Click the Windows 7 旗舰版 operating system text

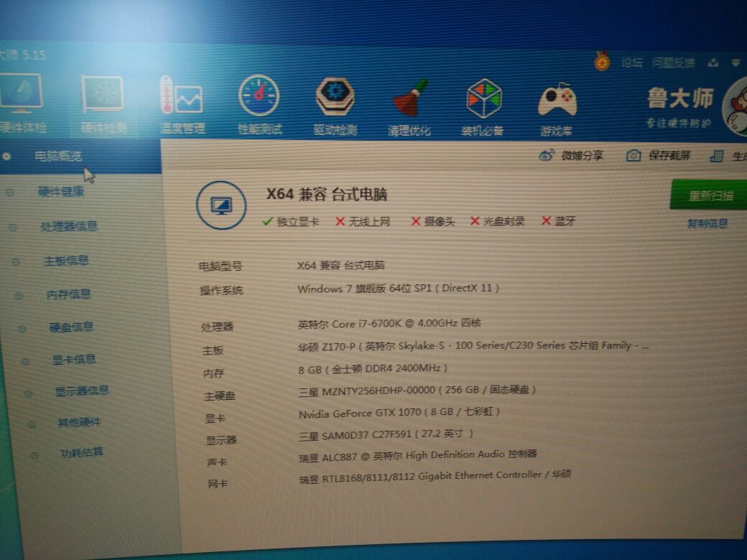pyautogui.click(x=398, y=288)
